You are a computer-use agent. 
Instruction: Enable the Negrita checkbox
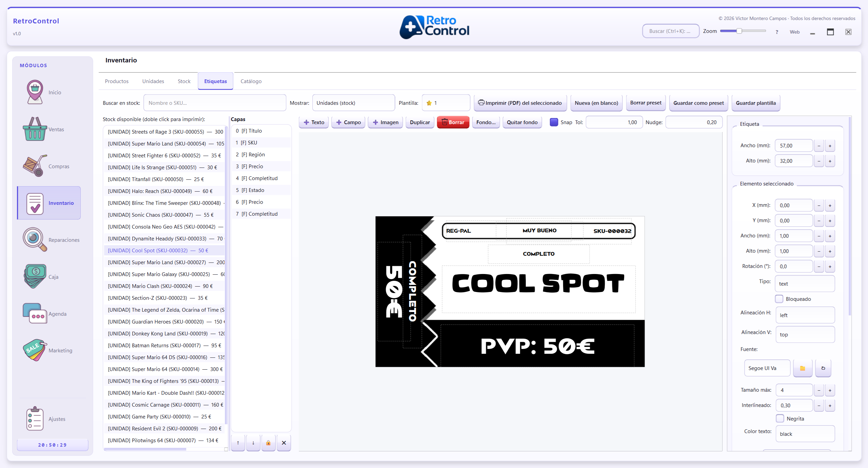coord(780,418)
